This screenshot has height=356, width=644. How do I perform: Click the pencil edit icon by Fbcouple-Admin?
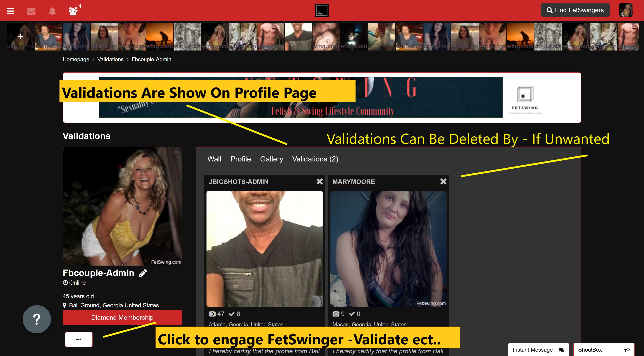coord(143,273)
